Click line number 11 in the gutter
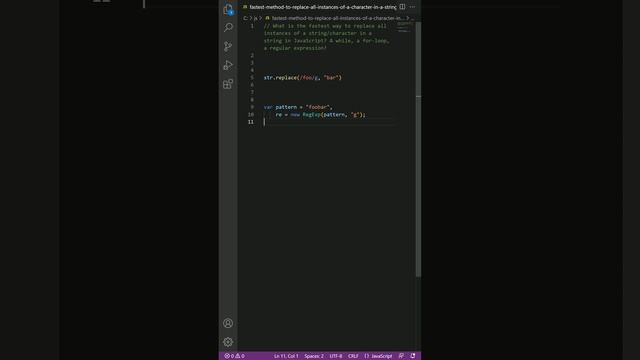The width and height of the screenshot is (640, 360). tap(251, 122)
